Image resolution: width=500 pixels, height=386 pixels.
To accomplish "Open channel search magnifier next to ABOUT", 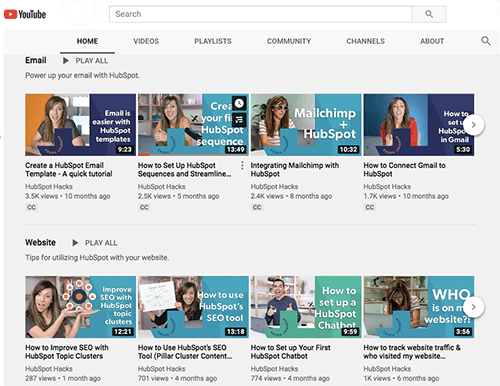I will click(x=486, y=41).
